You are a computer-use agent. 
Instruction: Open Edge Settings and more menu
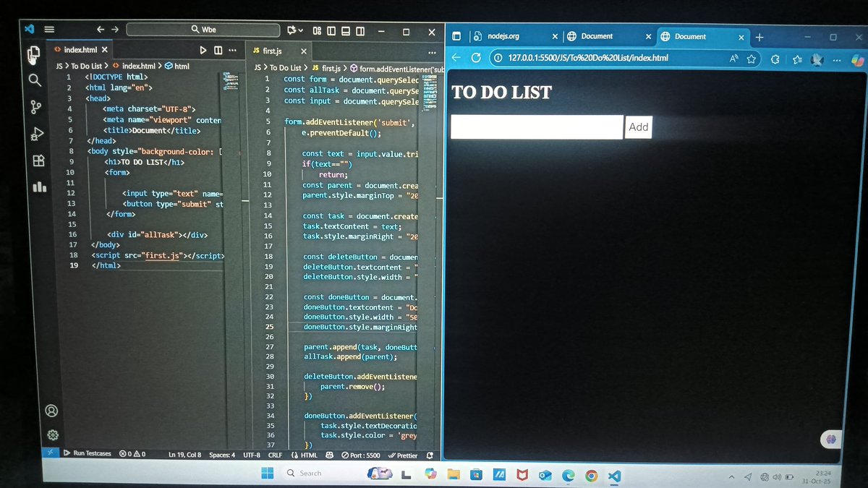(x=836, y=60)
